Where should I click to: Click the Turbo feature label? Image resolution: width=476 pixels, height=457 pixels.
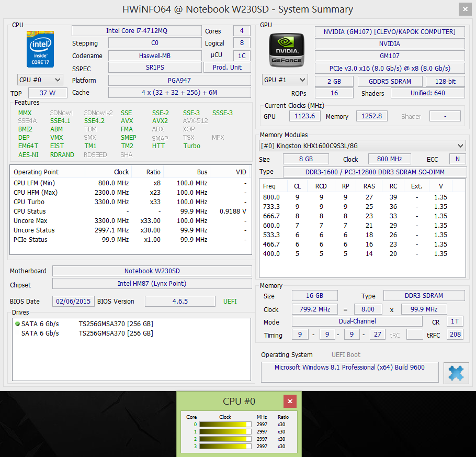point(192,146)
